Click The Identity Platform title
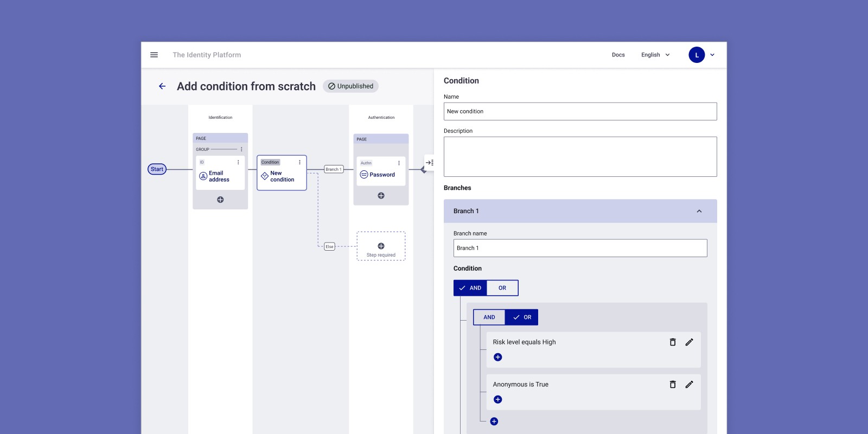 pos(207,55)
